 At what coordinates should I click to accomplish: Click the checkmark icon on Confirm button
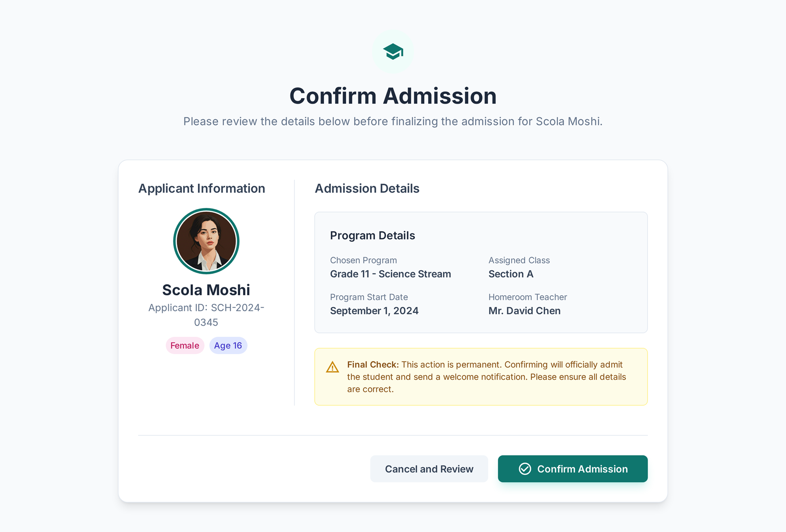coord(525,469)
